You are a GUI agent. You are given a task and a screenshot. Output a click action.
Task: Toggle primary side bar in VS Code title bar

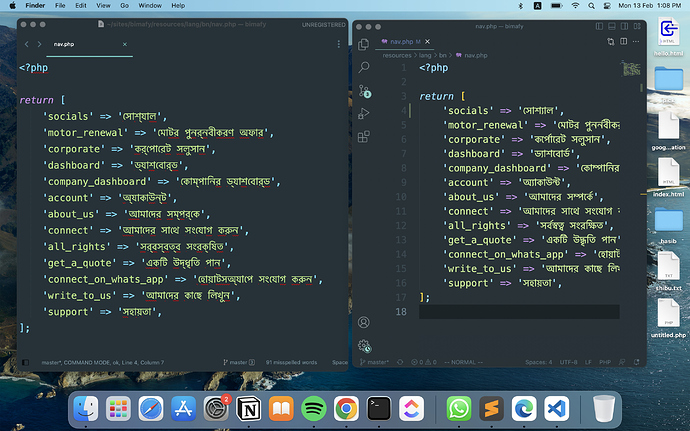click(599, 26)
